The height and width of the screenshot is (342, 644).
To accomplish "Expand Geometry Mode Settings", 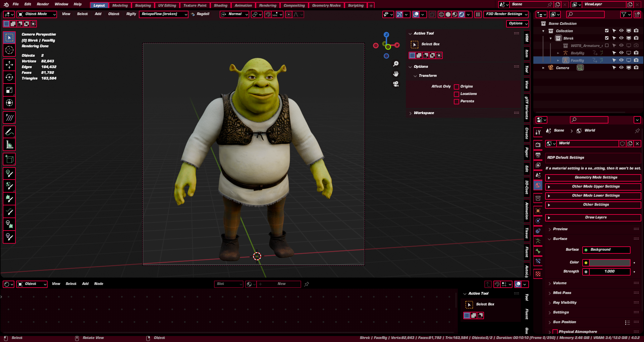I will (593, 178).
